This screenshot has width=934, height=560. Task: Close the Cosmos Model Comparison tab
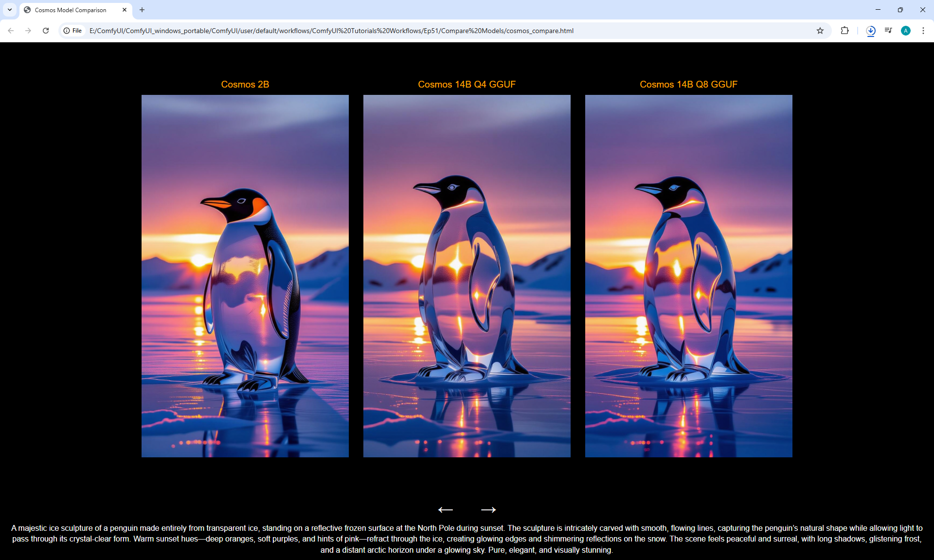pyautogui.click(x=125, y=10)
